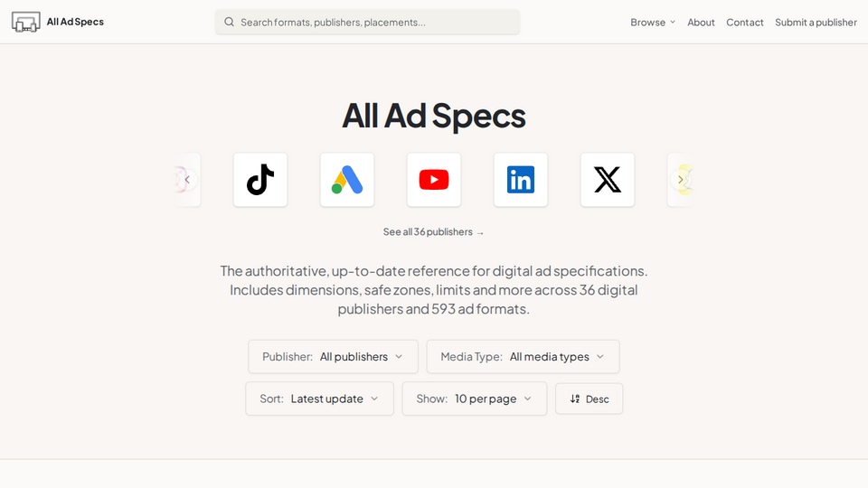This screenshot has height=488, width=868.
Task: Open the About page
Action: tap(701, 22)
